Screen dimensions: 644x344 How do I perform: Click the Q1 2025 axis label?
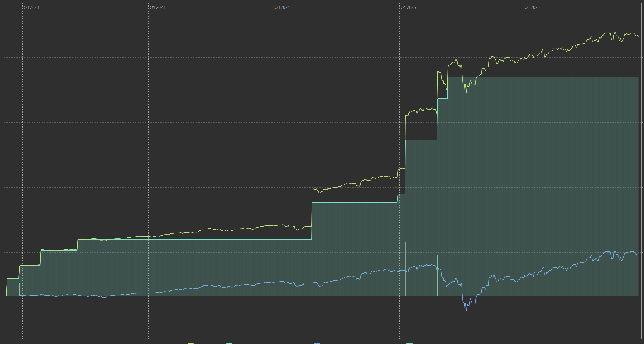pyautogui.click(x=408, y=7)
